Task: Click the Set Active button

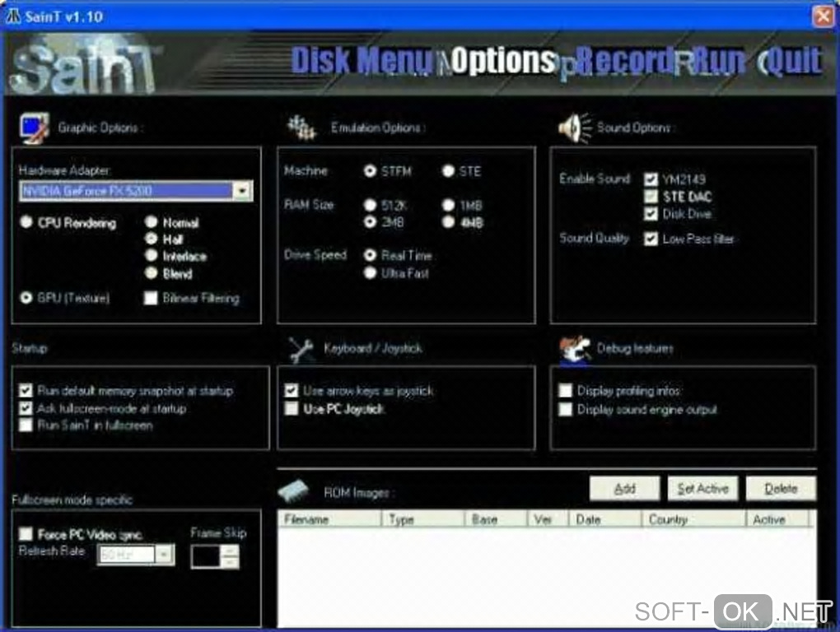Action: (x=702, y=488)
